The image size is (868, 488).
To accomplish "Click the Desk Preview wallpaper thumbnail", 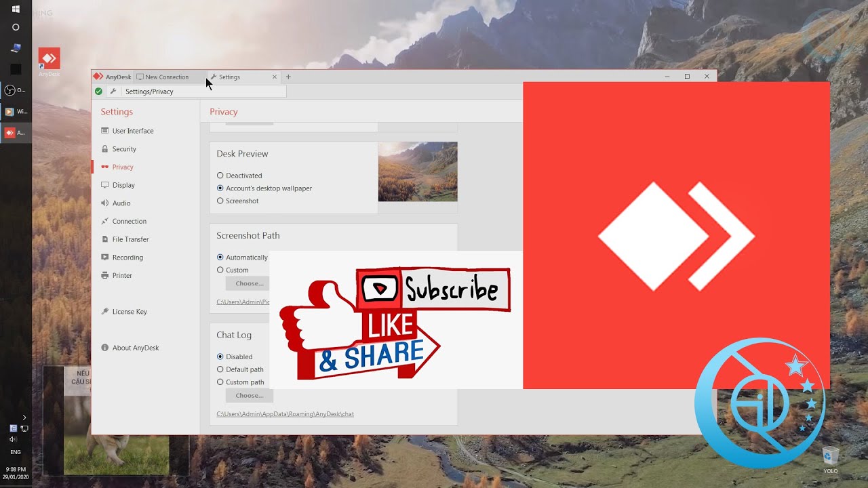I will (418, 171).
